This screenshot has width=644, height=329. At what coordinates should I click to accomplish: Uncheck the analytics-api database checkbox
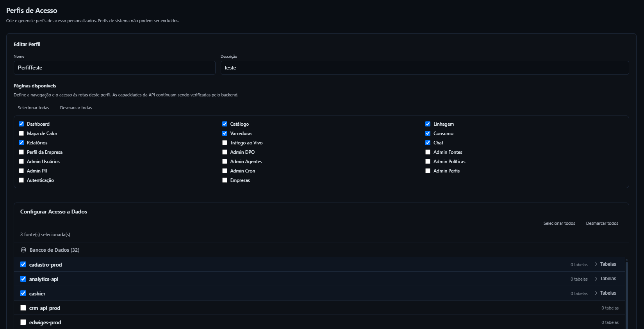[x=23, y=279]
